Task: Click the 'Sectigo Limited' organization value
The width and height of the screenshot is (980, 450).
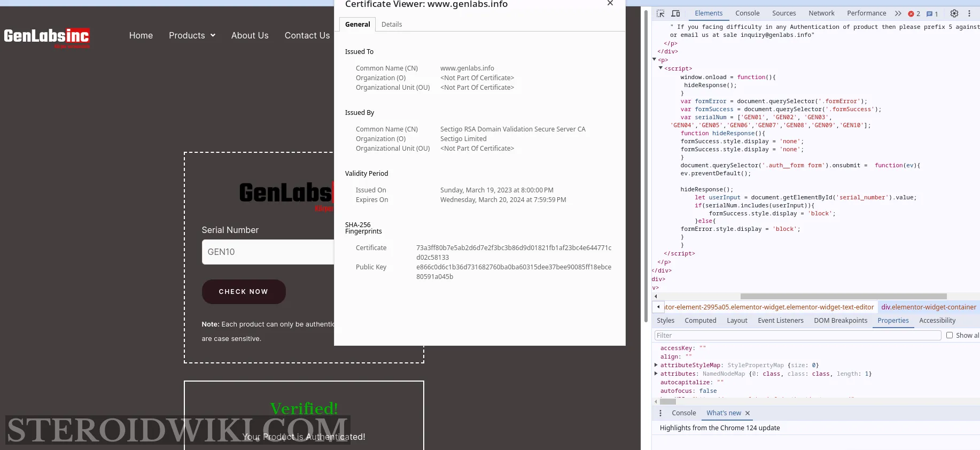Action: coord(463,139)
